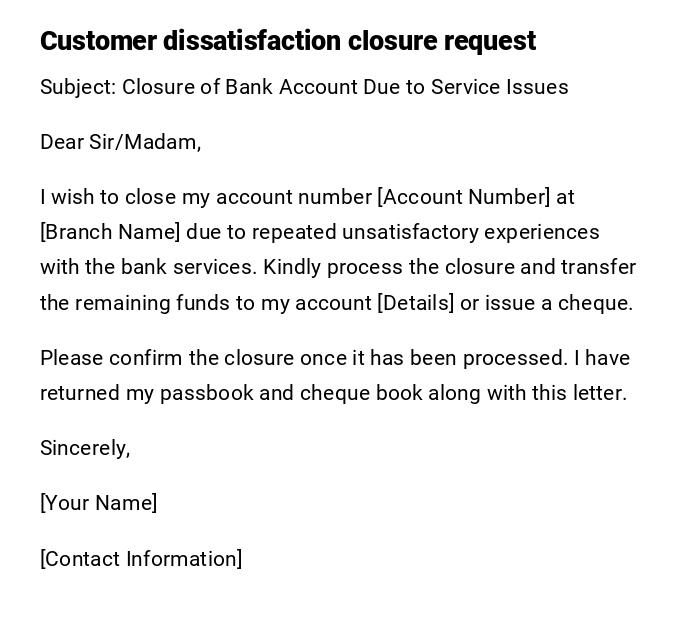This screenshot has width=700, height=621.
Task: Select the [Your Name] placeholder
Action: pyautogui.click(x=98, y=503)
